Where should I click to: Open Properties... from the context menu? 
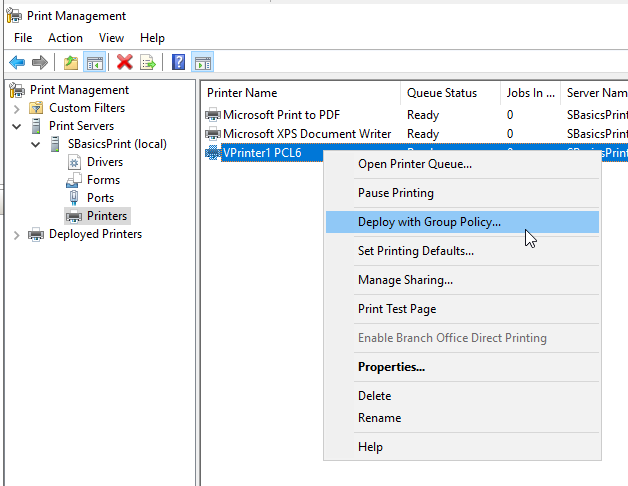click(462, 367)
